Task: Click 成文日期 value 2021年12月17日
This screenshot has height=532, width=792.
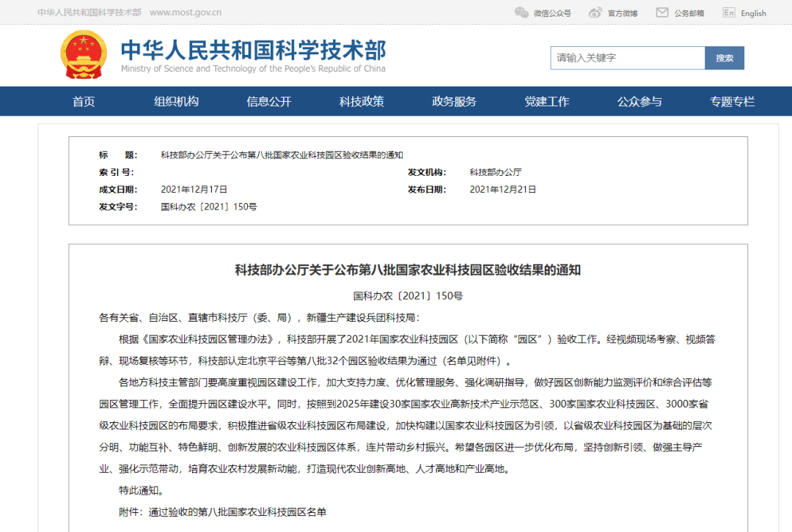Action: pyautogui.click(x=194, y=189)
